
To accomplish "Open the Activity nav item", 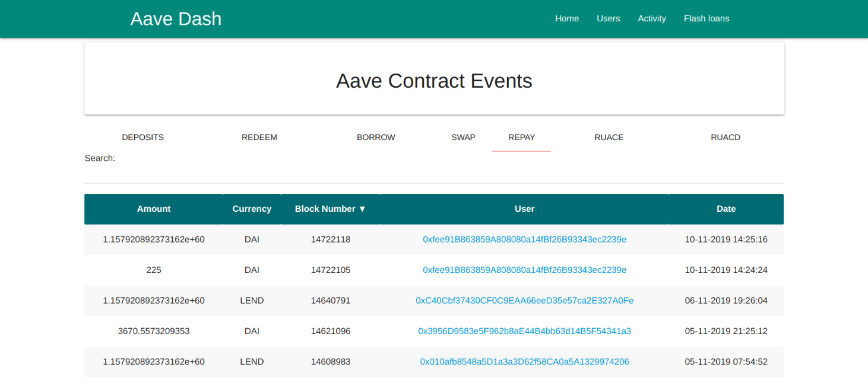I will coord(652,18).
